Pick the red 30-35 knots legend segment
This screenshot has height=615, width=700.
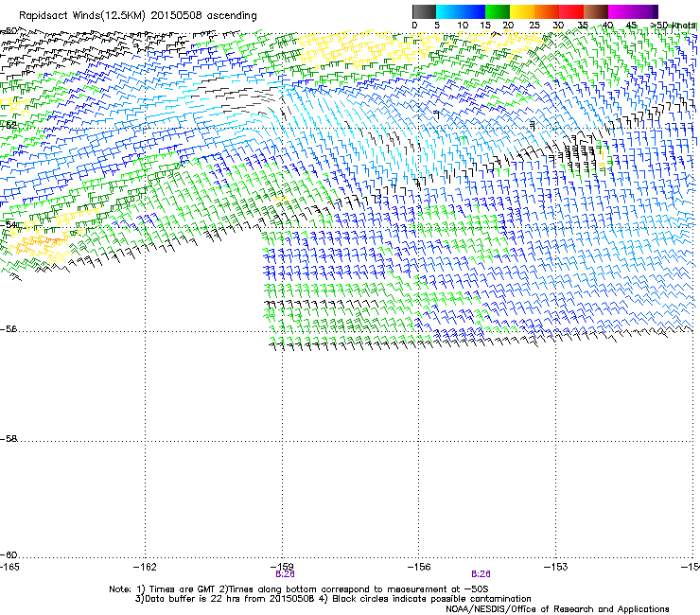coord(571,11)
